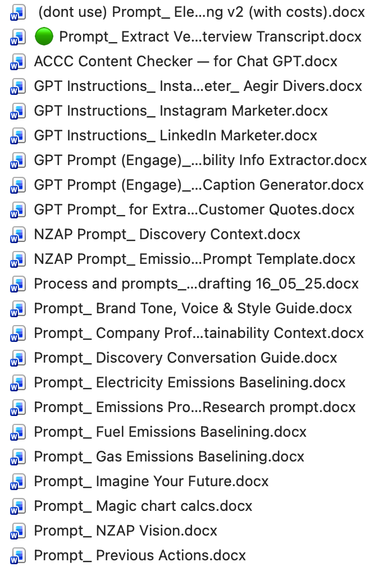
Task: Select Prompt_ Brand Tone, Voice & Style Guide.docx
Action: point(193,309)
